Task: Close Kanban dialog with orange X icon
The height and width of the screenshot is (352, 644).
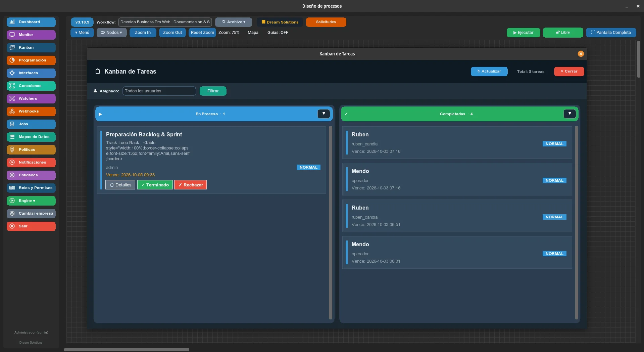Action: (581, 54)
